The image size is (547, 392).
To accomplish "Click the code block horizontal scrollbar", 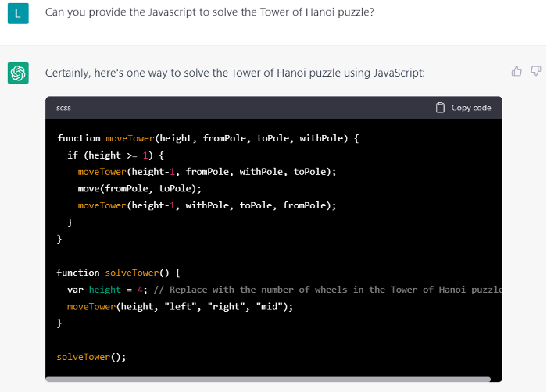I will point(267,380).
